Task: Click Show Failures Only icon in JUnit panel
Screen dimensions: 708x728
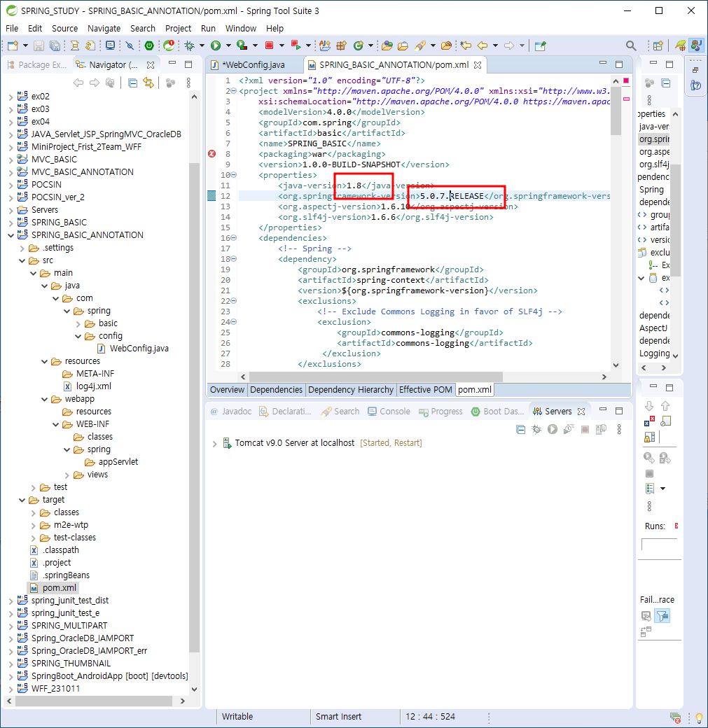Action: 649,421
